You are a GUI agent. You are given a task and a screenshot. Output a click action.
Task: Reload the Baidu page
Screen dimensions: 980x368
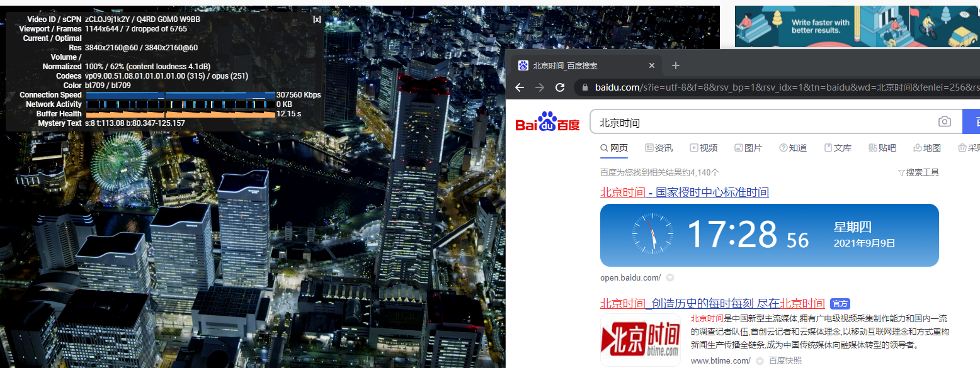click(x=560, y=87)
